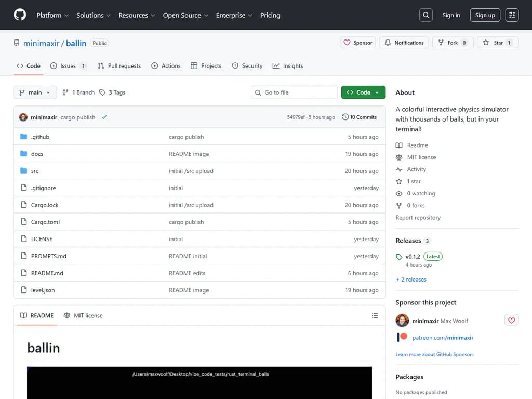Click the GitHub logo icon

click(20, 15)
